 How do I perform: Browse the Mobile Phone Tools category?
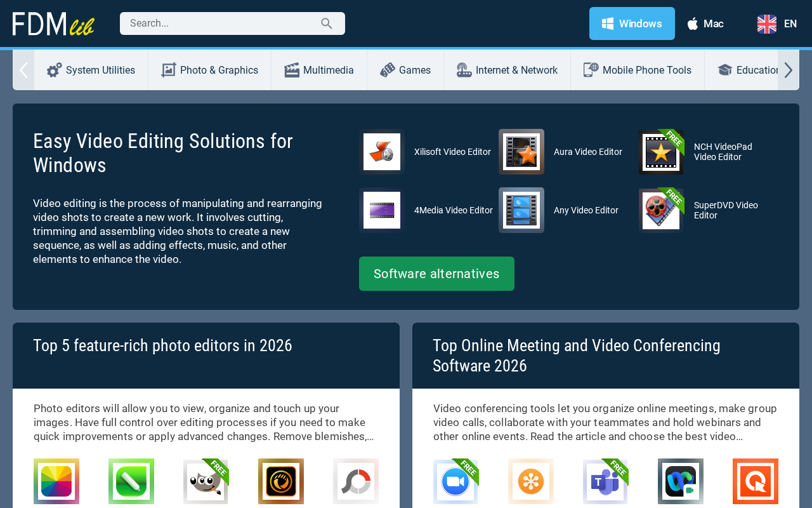(638, 70)
